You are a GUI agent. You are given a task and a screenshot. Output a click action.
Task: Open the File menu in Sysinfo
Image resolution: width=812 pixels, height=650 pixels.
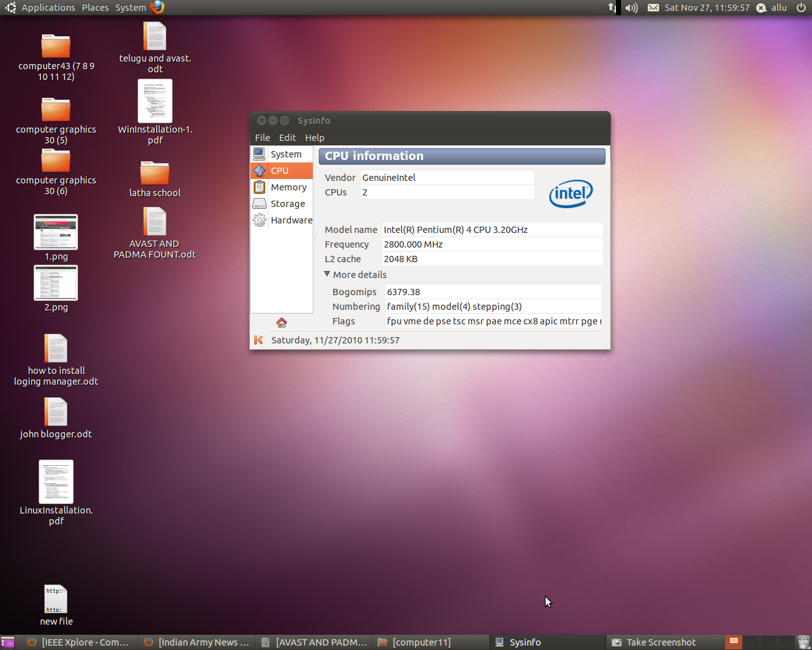262,137
